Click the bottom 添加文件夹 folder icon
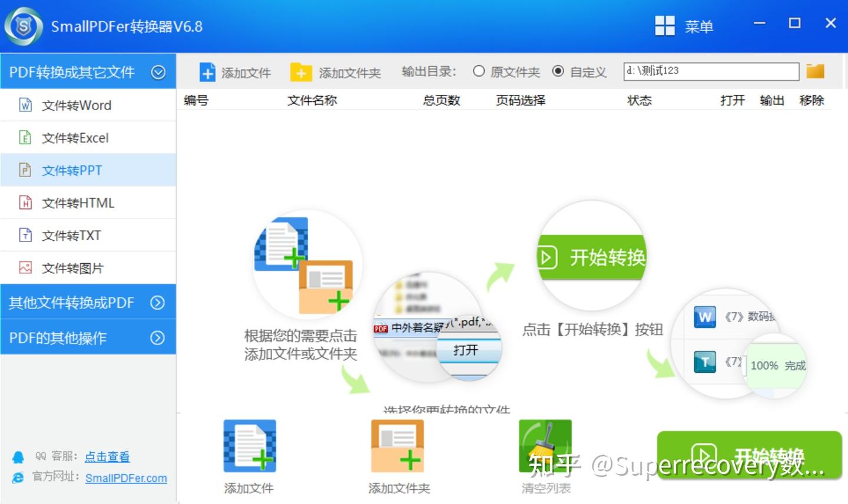The image size is (848, 504). (x=397, y=446)
